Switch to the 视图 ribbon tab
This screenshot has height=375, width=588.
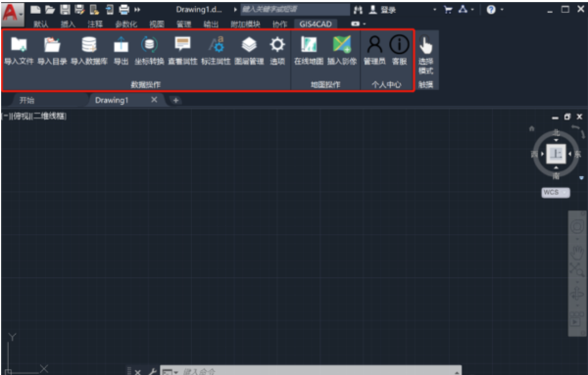tap(157, 24)
